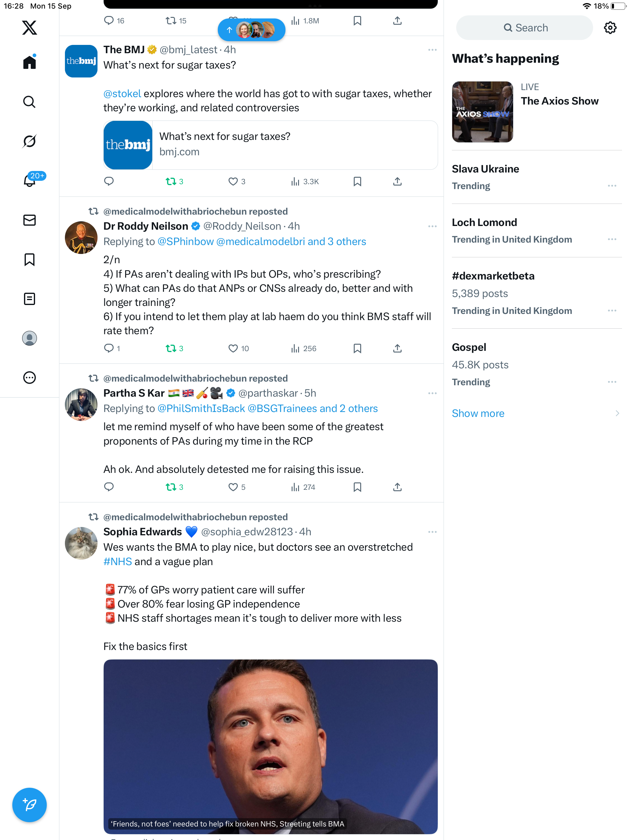The image size is (630, 840).
Task: Undo repost on The BMJ post
Action: 171,181
